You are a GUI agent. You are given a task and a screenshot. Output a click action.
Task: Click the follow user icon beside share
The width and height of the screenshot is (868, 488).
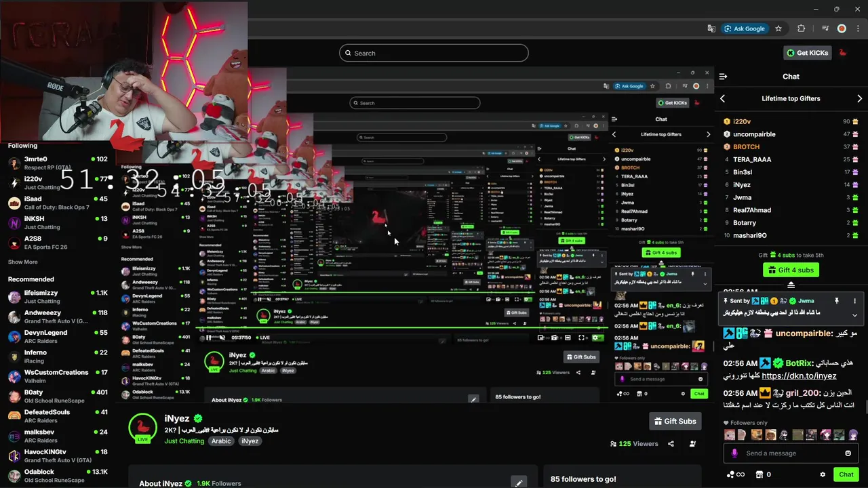[692, 444]
